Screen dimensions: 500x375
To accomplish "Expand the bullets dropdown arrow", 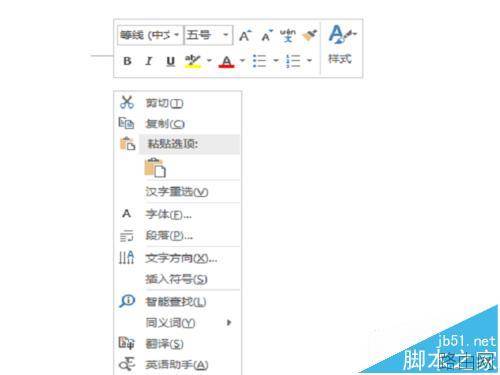I will click(x=276, y=61).
